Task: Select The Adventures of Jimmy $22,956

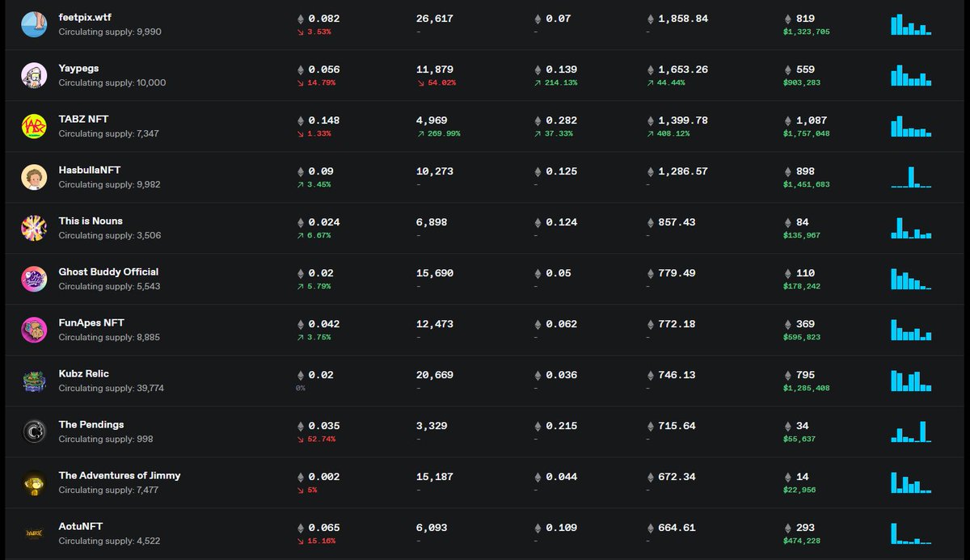Action: coord(801,490)
